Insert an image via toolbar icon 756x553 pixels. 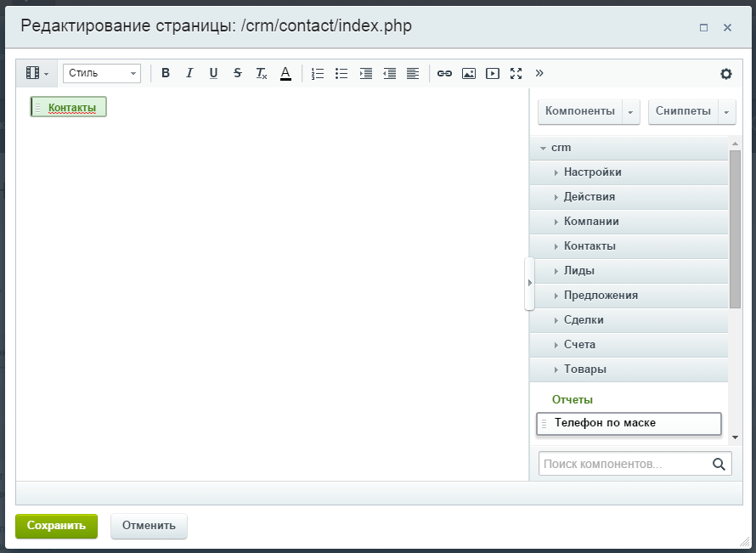click(468, 74)
